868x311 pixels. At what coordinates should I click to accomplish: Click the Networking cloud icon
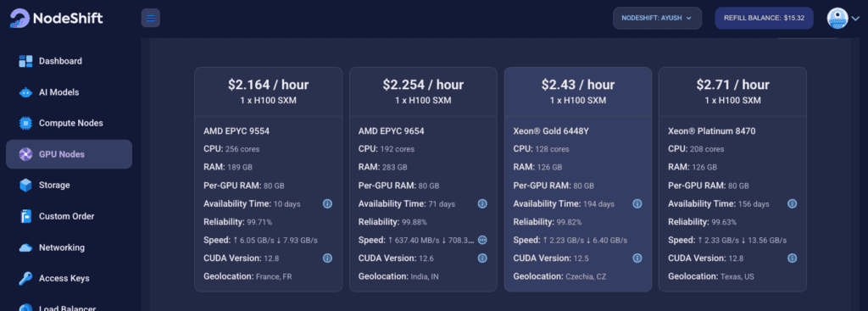pyautogui.click(x=25, y=247)
